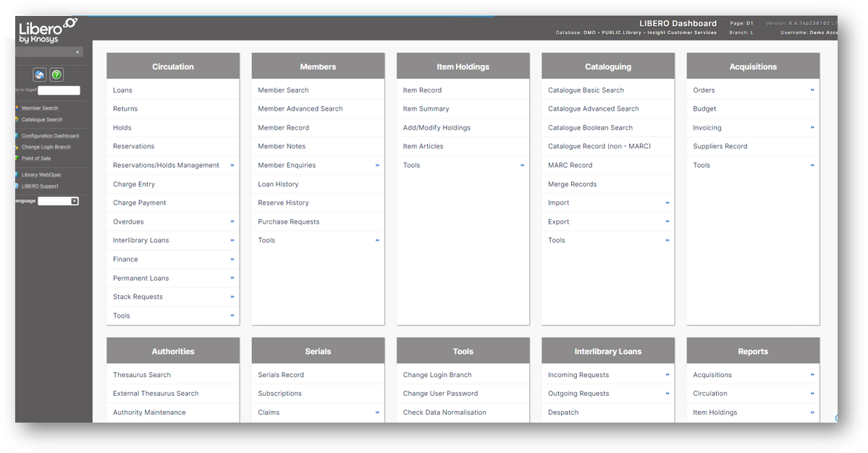Viewport: 868px width, 453px height.
Task: Click the green Help question mark icon
Action: coord(56,75)
